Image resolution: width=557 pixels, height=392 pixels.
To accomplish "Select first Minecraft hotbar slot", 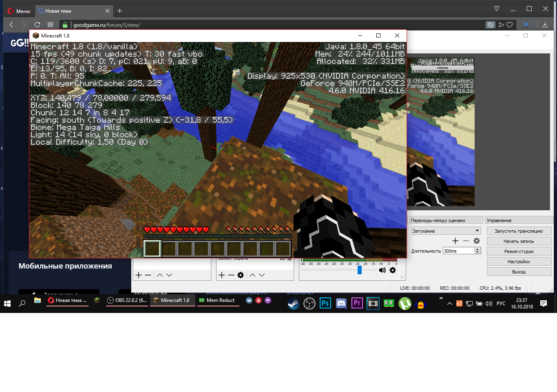I will tap(153, 249).
